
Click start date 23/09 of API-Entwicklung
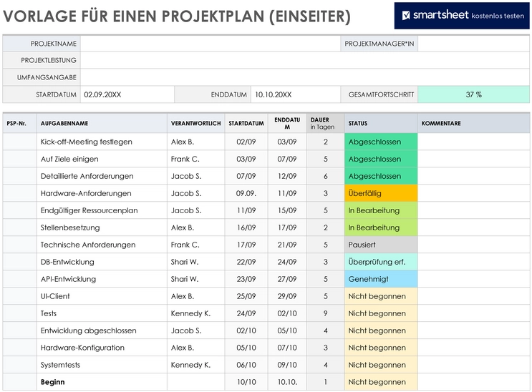246,279
